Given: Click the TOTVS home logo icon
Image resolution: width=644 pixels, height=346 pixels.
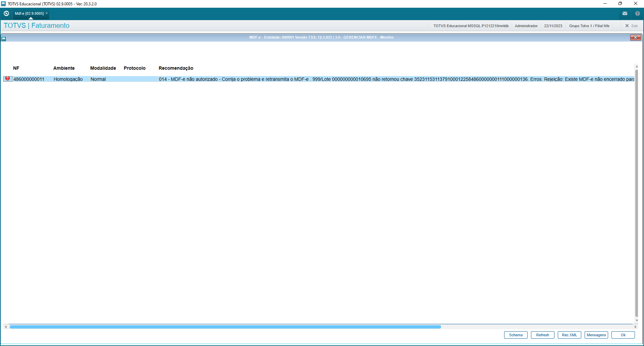Looking at the screenshot, I should (x=6, y=13).
